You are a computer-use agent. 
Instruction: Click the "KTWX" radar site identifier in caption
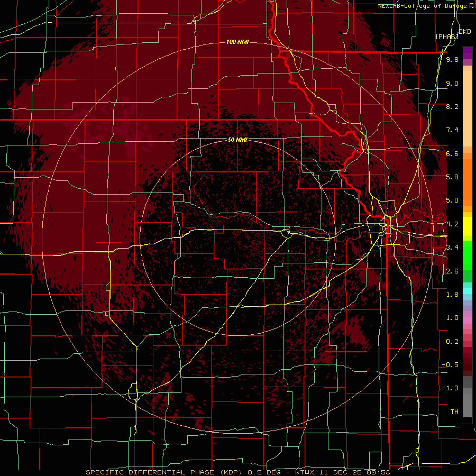(x=305, y=472)
